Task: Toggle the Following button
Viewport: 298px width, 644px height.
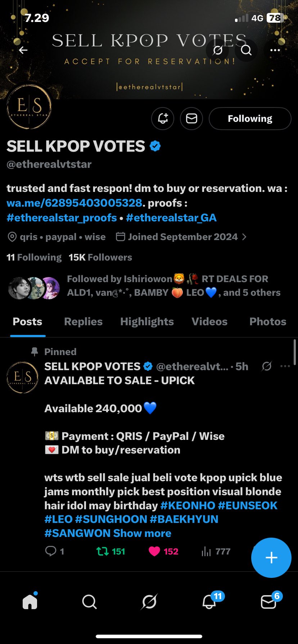Action: pos(250,119)
